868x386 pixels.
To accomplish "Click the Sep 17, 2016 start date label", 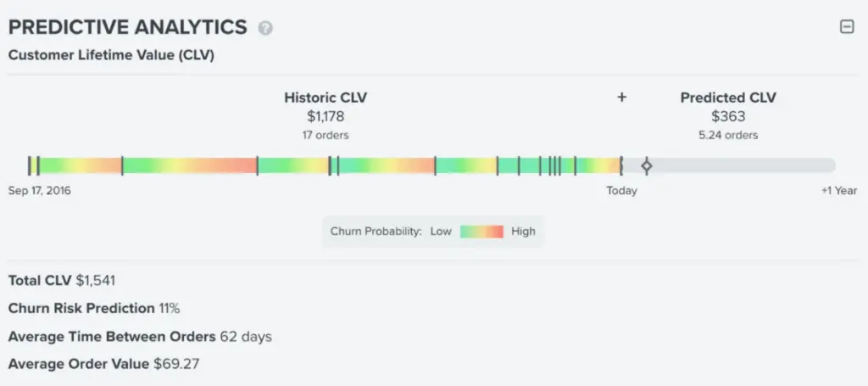I will tap(40, 191).
